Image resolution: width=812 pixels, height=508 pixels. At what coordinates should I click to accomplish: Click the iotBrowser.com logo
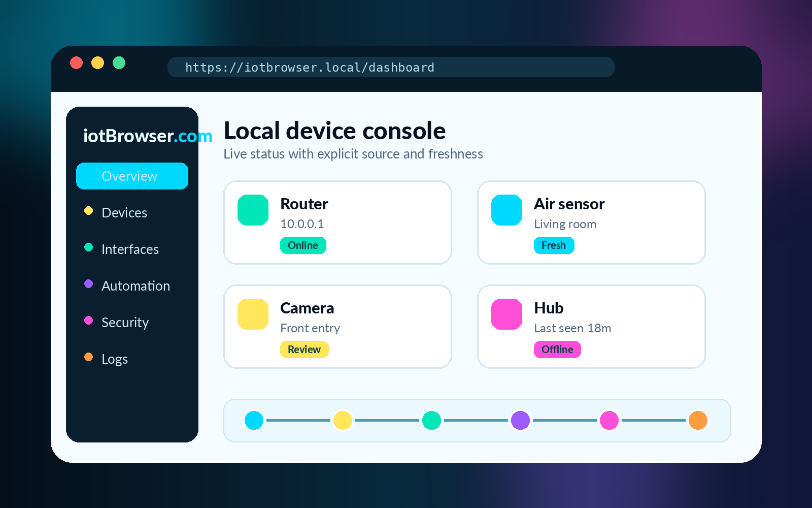click(148, 136)
